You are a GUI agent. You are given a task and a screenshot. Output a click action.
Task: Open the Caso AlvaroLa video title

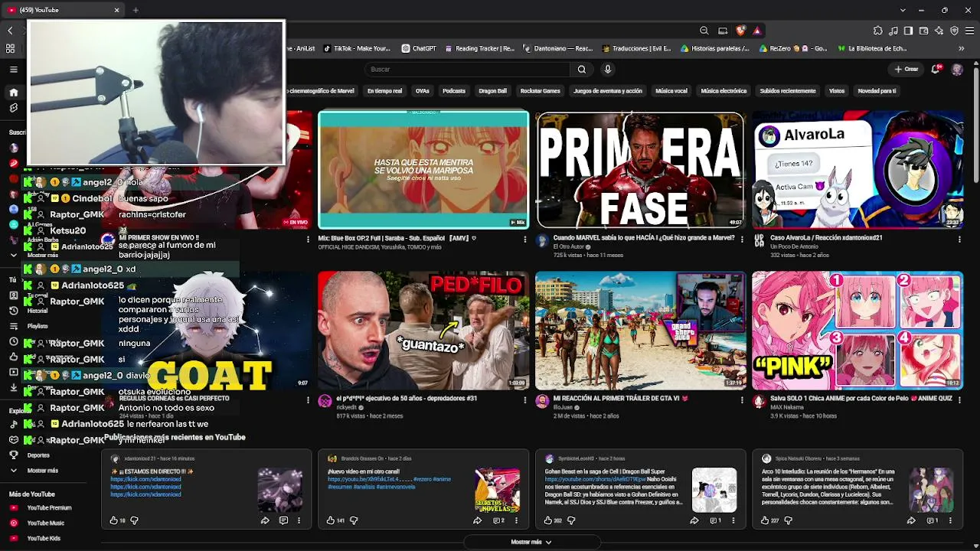[826, 238]
